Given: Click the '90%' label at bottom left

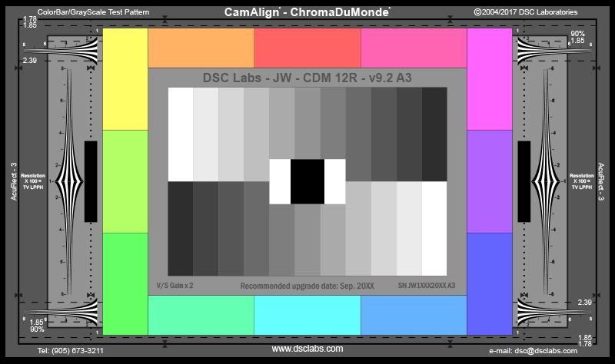Looking at the screenshot, I should 37,329.
